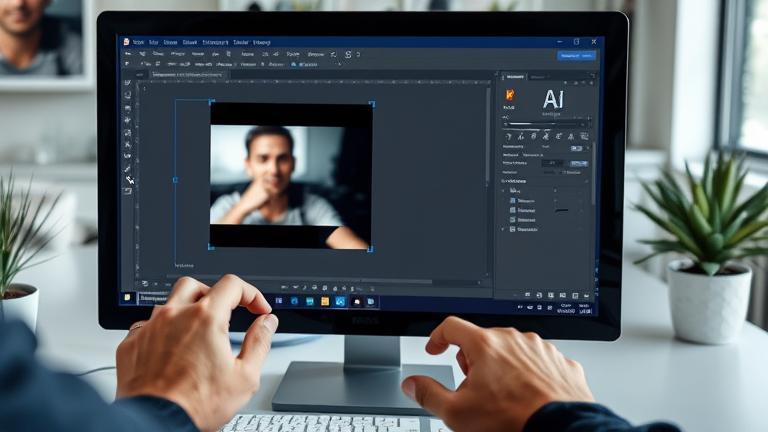Open the first menu in the menu bar
Viewport: 768px width, 432px height.
pos(139,43)
